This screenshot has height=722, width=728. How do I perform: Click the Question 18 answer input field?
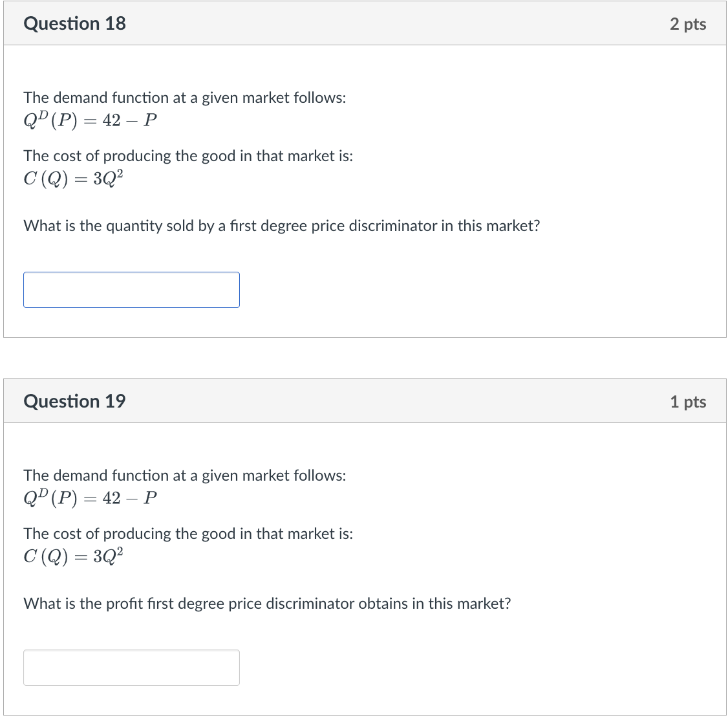click(x=131, y=290)
